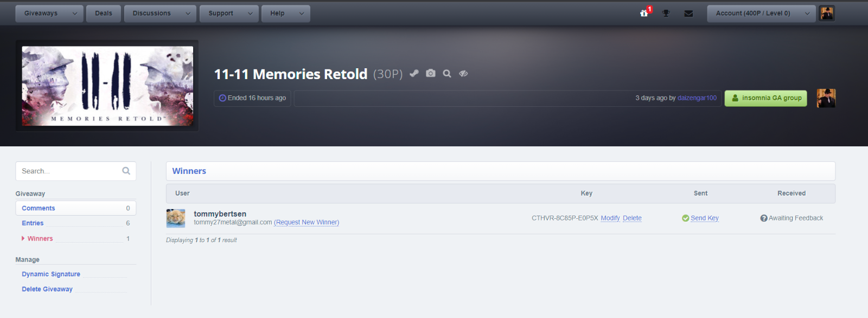868x318 pixels.
Task: Click tommybertsen's avatar in the winners row
Action: 176,218
